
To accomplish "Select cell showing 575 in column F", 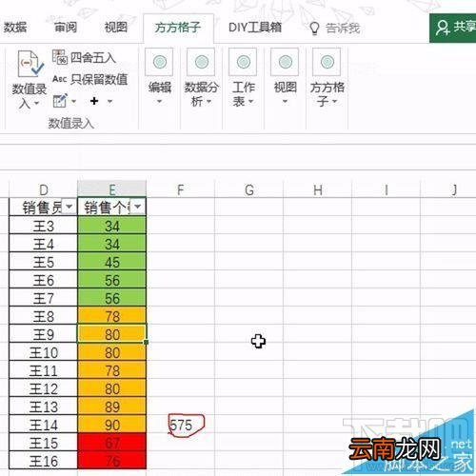I will coord(180,425).
